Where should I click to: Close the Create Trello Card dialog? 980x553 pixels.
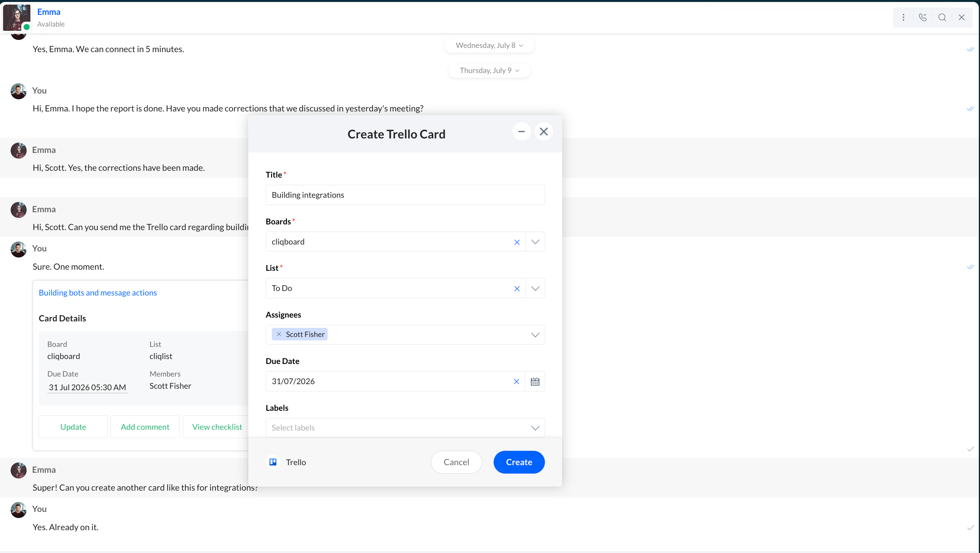pyautogui.click(x=544, y=131)
